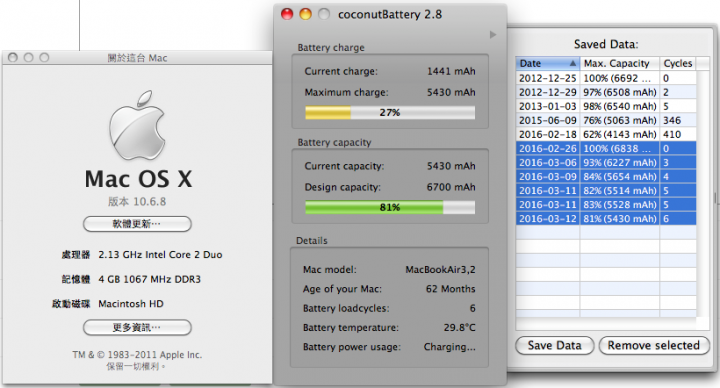The image size is (720, 388).
Task: Select the 2016-03-06 saved data row
Action: click(606, 163)
